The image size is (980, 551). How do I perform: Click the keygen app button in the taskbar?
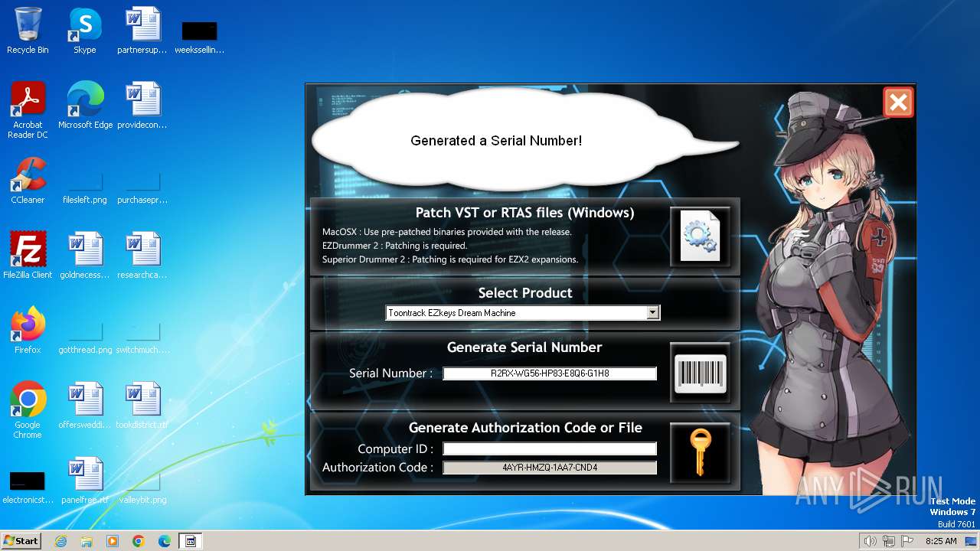(191, 541)
